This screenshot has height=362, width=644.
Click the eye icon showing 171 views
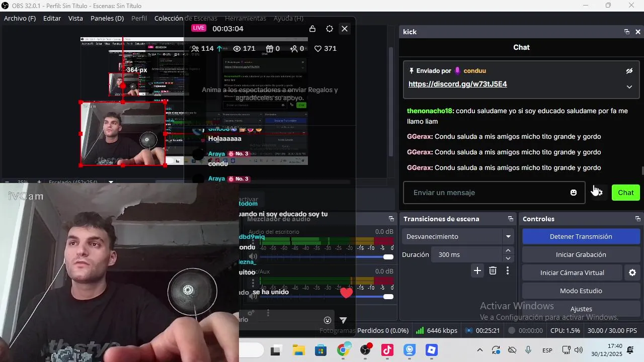[x=237, y=49]
